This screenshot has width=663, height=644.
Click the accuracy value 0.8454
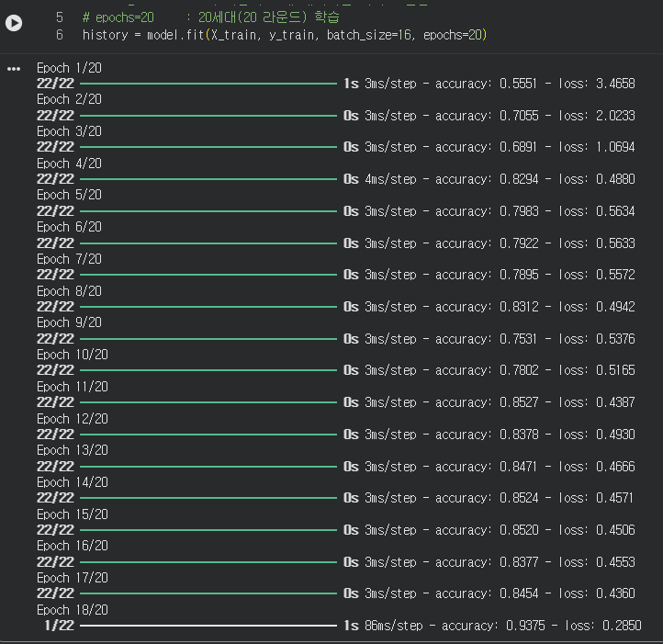pos(519,593)
